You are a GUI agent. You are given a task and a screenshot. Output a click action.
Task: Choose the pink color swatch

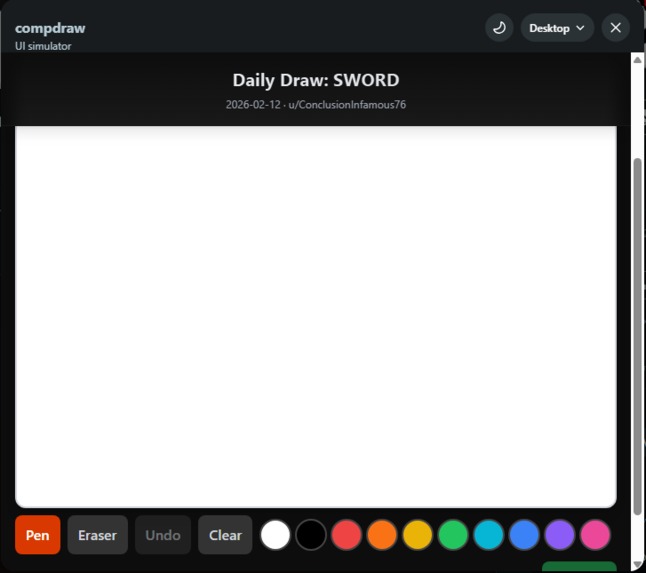(x=595, y=535)
